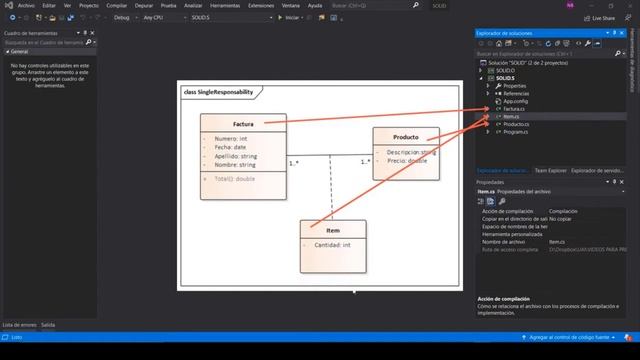640x360 pixels.
Task: Open Lista de errores tab
Action: coord(20,325)
